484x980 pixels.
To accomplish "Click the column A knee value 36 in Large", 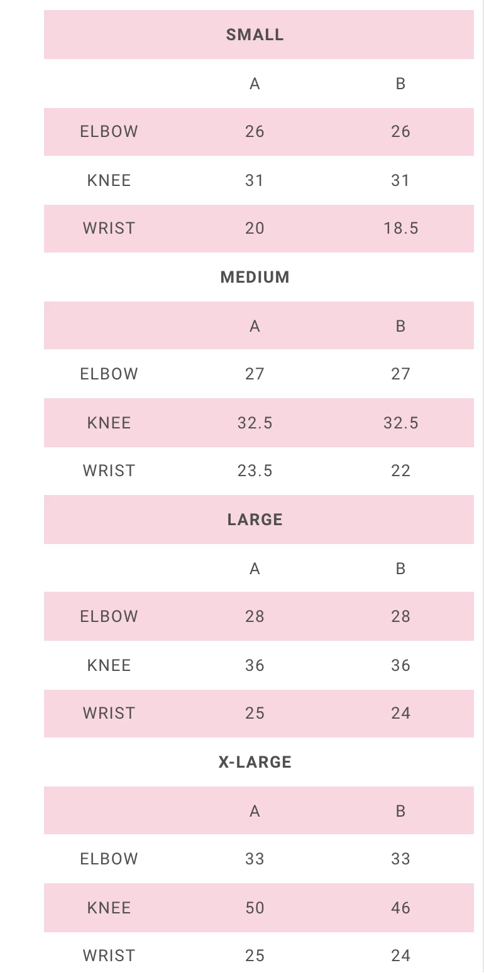I will 255,665.
